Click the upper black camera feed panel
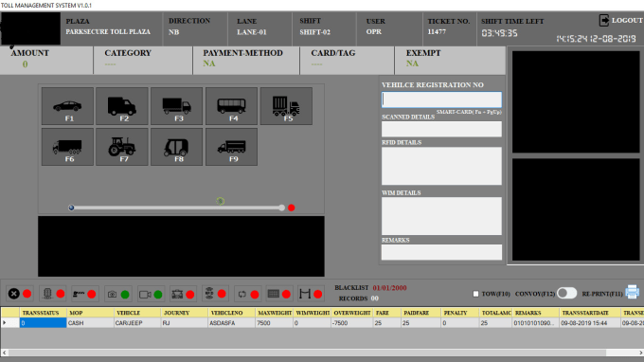This screenshot has height=362, width=644. tap(576, 102)
